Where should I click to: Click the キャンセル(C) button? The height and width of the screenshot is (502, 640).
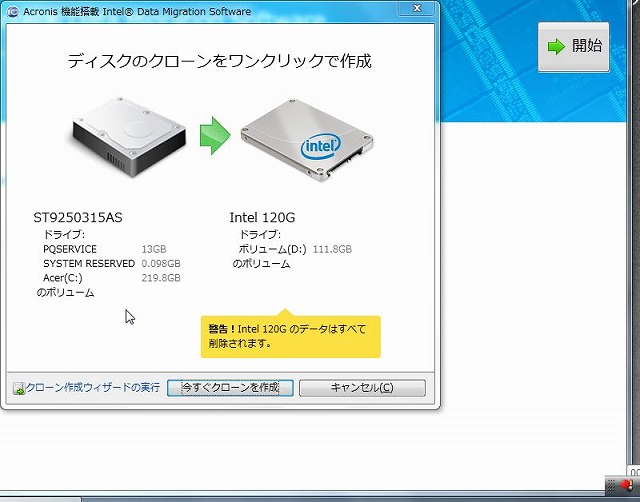pos(362,388)
